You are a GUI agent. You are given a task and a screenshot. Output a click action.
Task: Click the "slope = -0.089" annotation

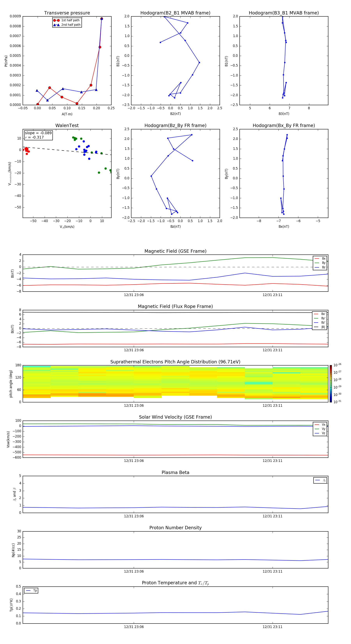tap(38, 133)
